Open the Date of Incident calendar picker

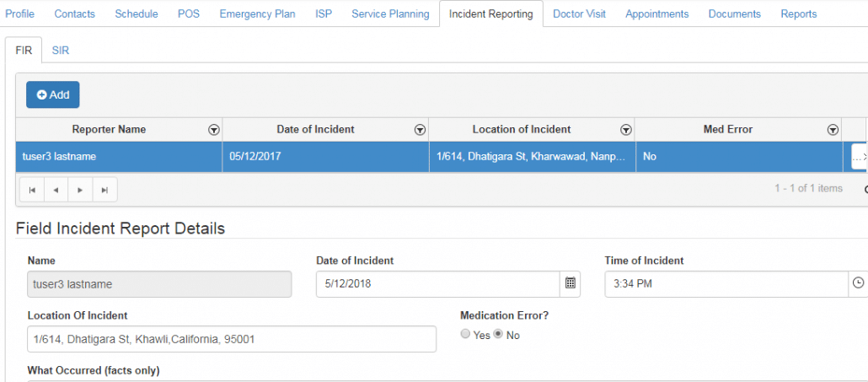click(x=571, y=283)
